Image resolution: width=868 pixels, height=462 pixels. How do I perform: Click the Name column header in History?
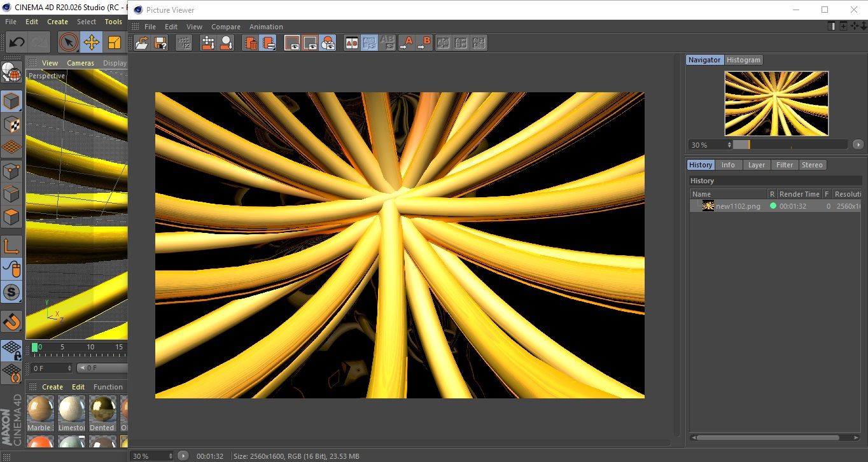(728, 194)
